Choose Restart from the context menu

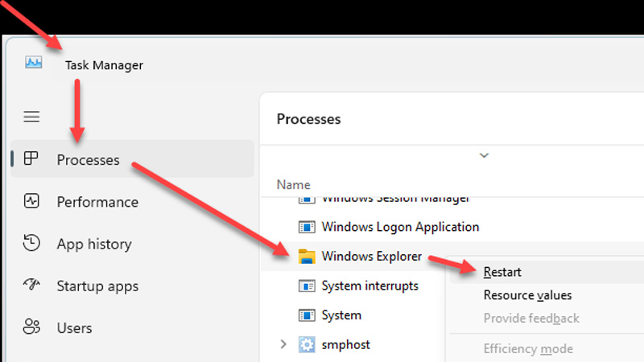pyautogui.click(x=547, y=272)
